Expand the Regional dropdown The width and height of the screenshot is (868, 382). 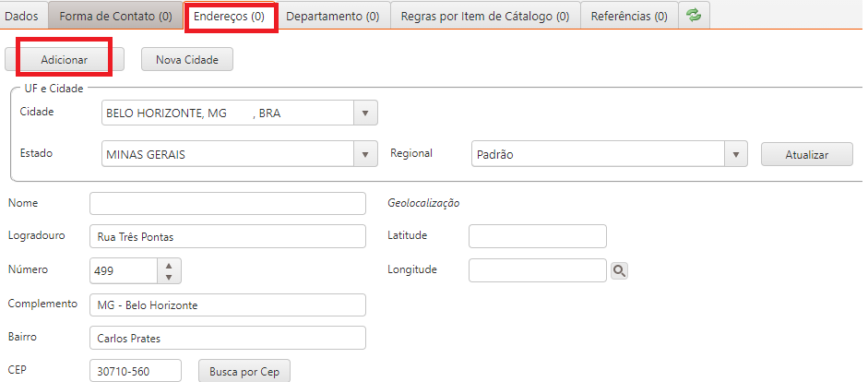coord(735,154)
